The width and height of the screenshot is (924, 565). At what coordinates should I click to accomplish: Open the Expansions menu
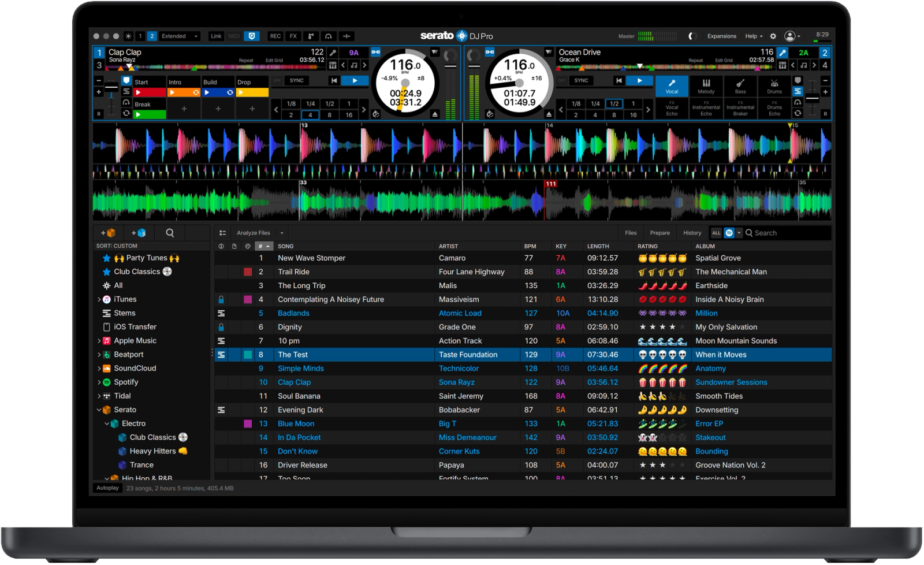point(721,36)
